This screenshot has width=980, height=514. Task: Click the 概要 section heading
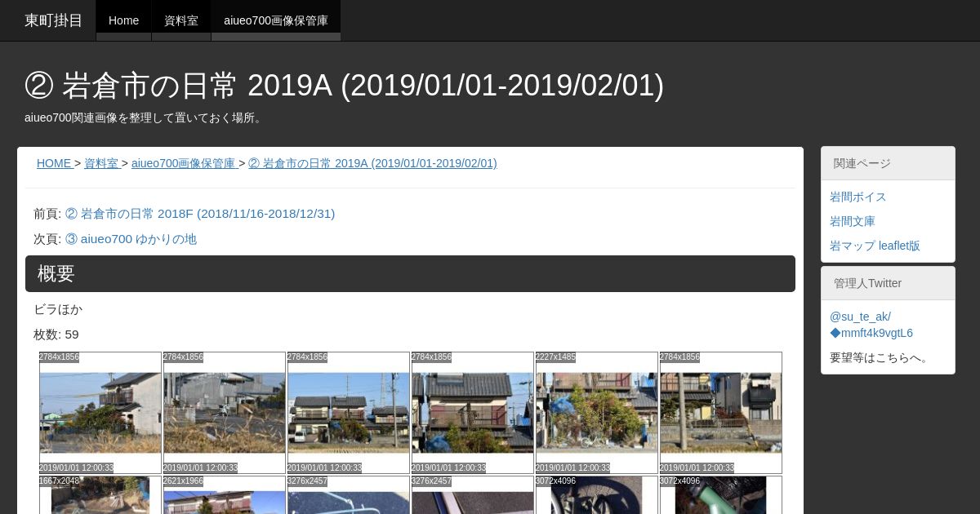(410, 273)
